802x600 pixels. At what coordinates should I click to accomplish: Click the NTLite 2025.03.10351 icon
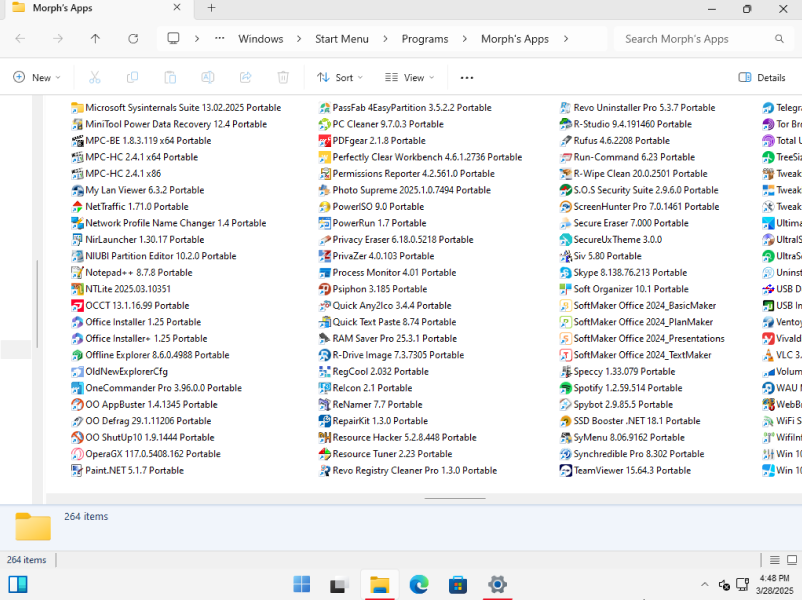pos(77,289)
